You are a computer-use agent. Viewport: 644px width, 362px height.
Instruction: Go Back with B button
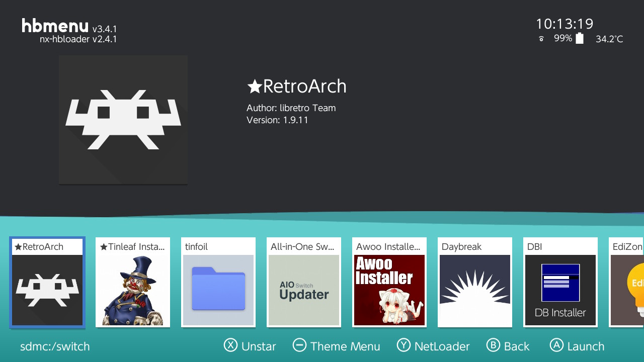click(x=508, y=346)
